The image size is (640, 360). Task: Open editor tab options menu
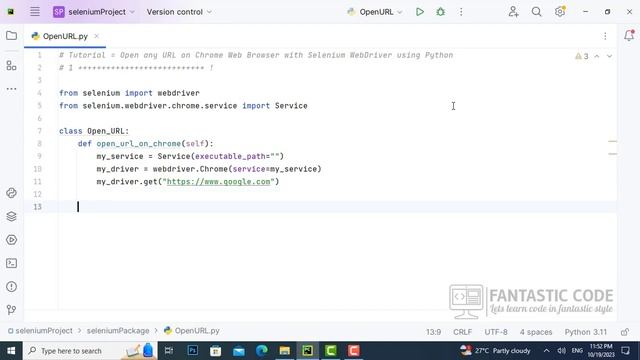(605, 36)
